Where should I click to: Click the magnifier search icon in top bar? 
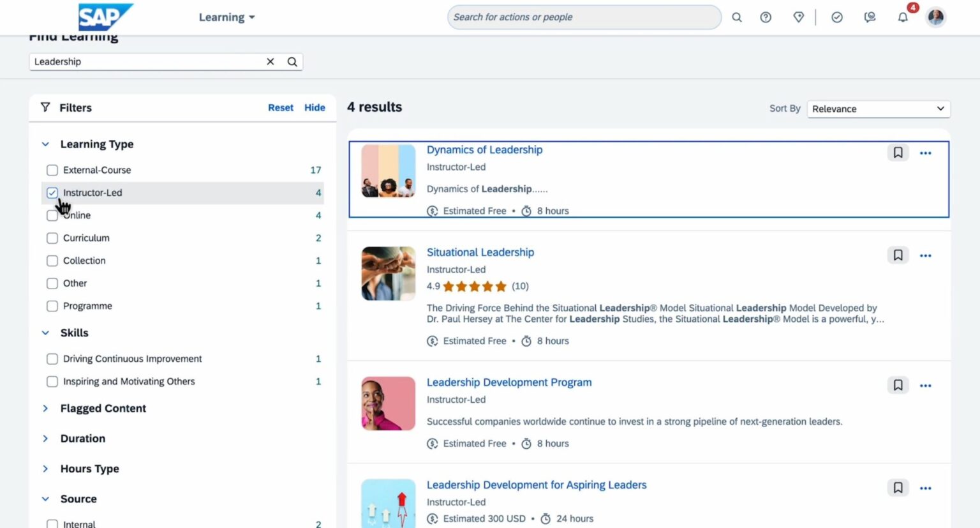(736, 17)
